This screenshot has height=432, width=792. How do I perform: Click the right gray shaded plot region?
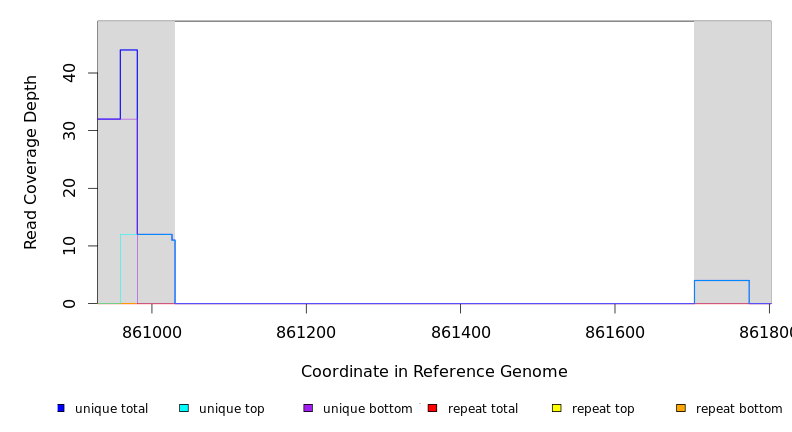point(732,150)
